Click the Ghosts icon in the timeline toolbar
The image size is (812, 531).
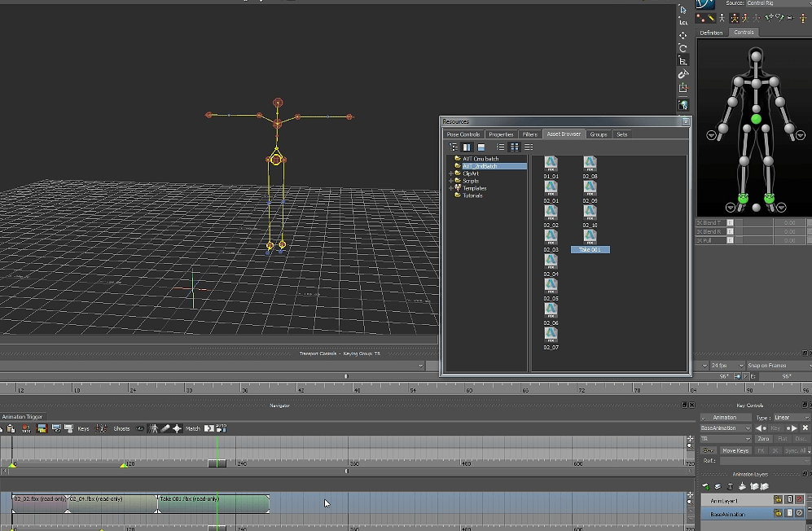coord(121,428)
